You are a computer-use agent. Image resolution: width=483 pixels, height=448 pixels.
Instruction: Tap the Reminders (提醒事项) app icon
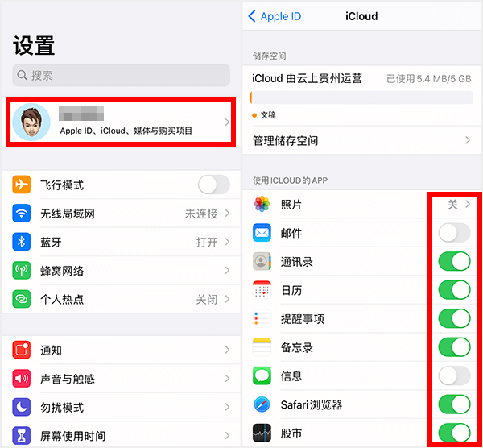(262, 318)
